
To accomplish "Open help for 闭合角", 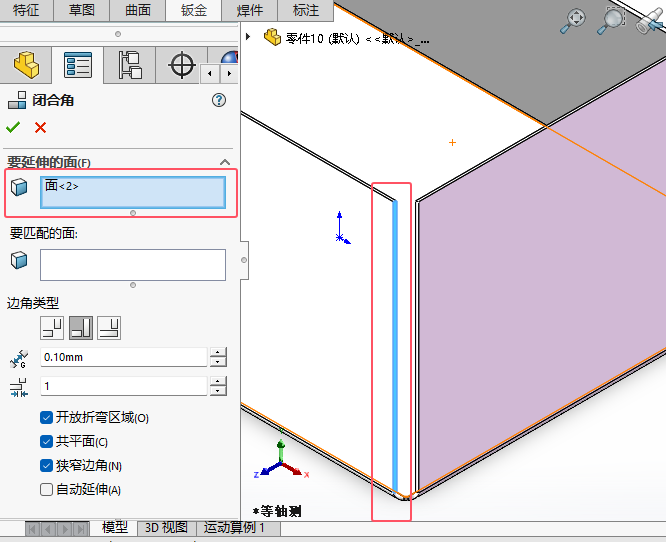I will tap(219, 100).
